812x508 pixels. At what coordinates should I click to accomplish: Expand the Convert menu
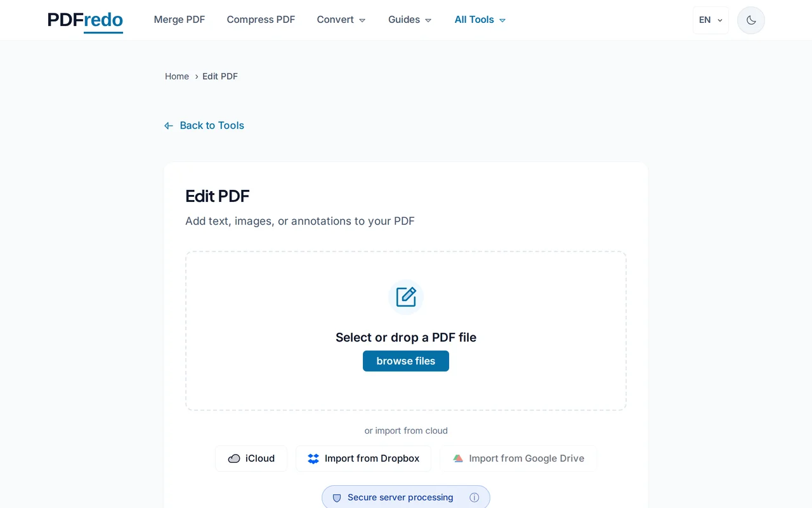(341, 20)
